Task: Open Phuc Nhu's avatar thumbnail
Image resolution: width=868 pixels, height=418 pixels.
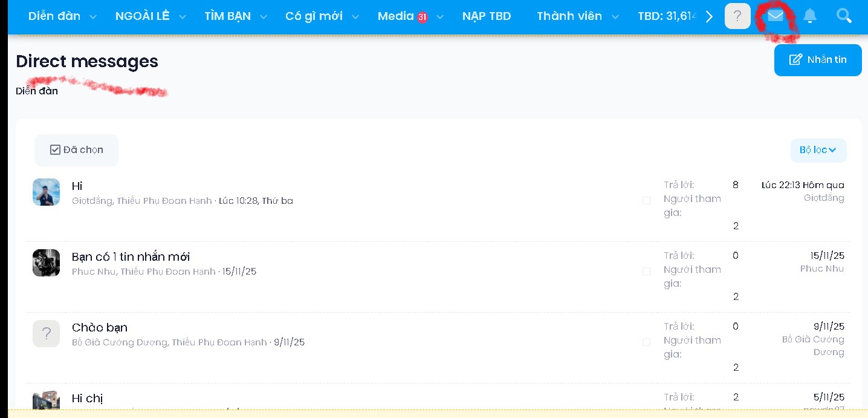Action: tap(46, 263)
